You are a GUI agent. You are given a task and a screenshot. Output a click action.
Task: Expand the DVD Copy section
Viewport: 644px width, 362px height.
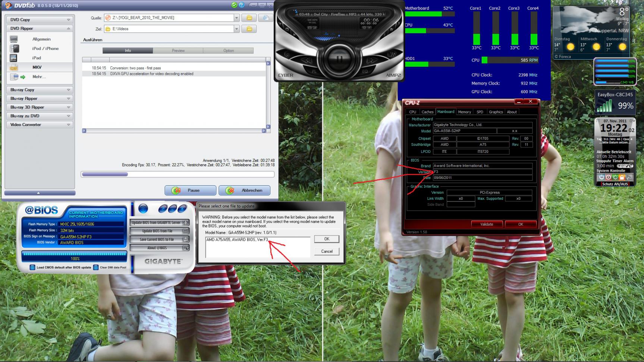click(40, 20)
